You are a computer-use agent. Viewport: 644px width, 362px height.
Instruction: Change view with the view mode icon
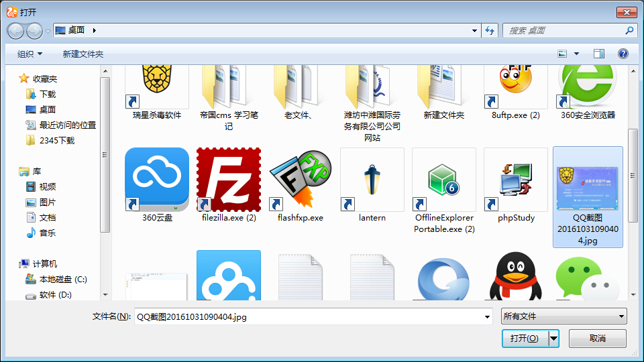point(562,54)
